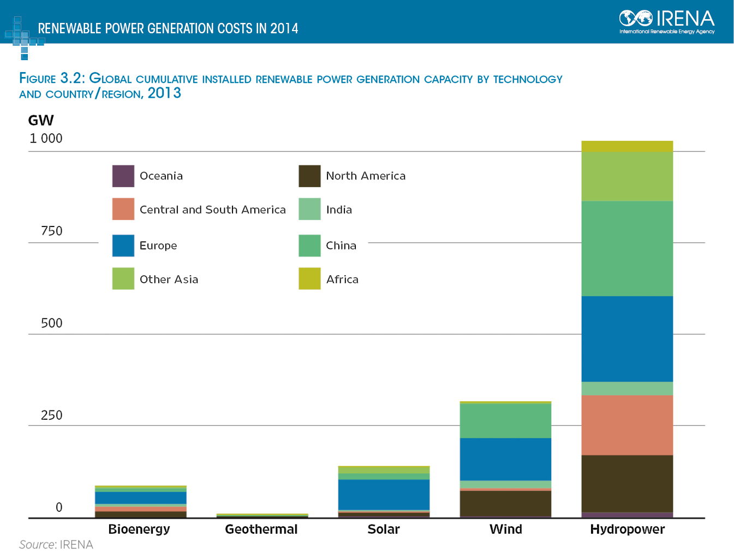Select the Oceania purple legend square
734x560 pixels.
point(123,176)
